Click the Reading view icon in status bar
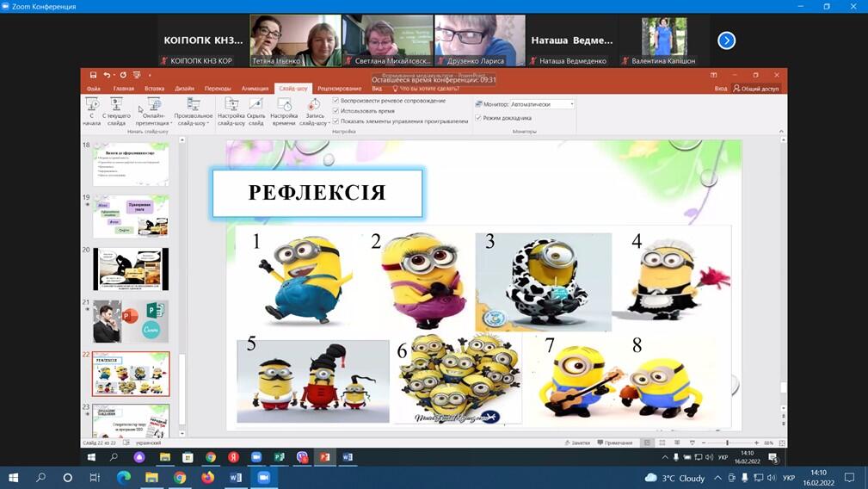Viewport: 868px width, 489px height. [677, 443]
